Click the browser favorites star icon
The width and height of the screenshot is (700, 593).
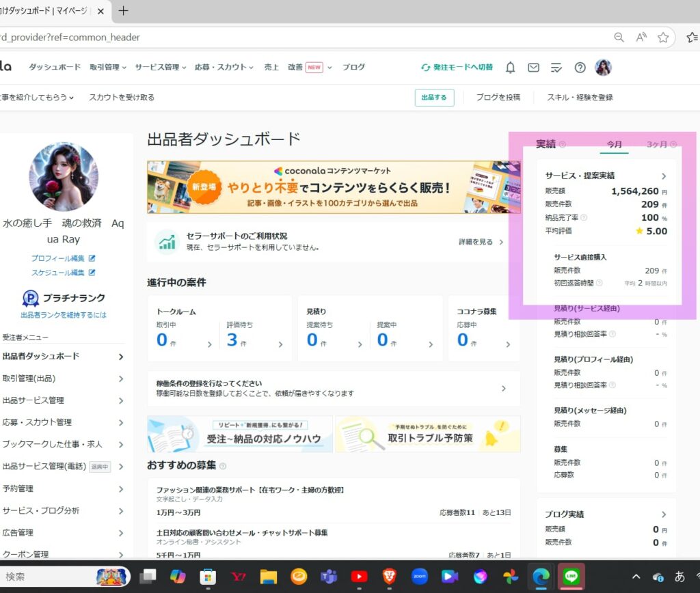click(x=662, y=38)
